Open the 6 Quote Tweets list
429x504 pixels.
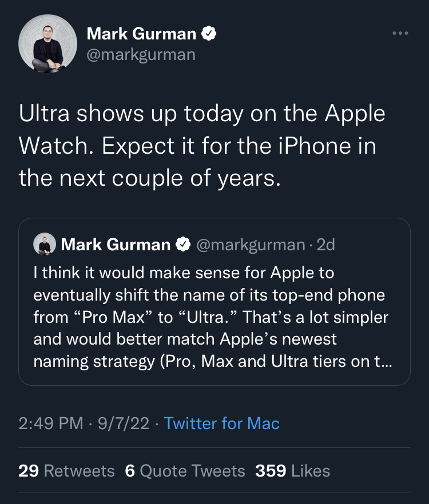185,471
